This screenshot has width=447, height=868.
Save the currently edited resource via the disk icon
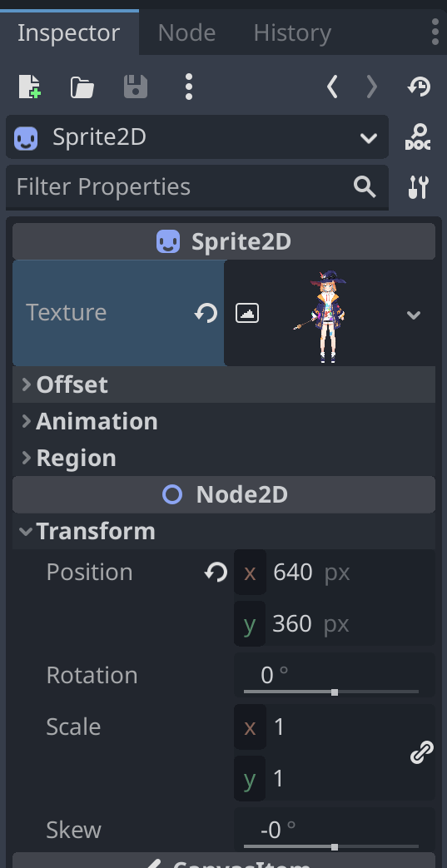pos(136,87)
